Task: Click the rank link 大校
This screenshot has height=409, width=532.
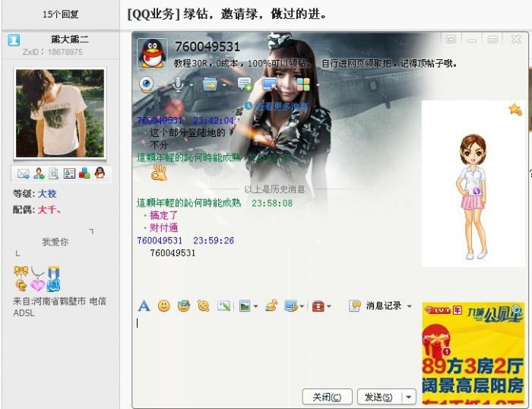Action: 47,194
